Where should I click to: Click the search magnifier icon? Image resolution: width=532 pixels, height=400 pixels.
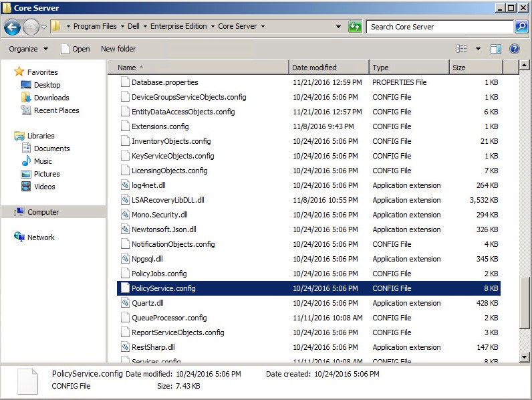pos(521,27)
